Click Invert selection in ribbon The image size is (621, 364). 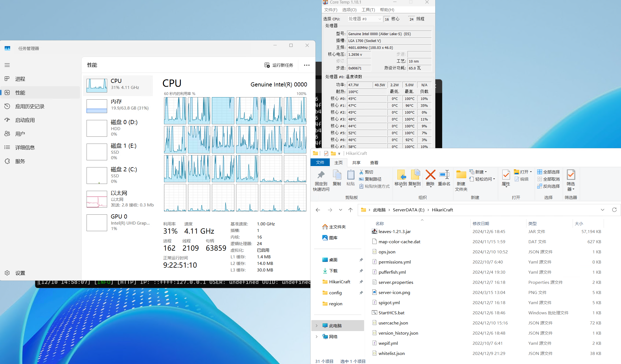pyautogui.click(x=548, y=186)
